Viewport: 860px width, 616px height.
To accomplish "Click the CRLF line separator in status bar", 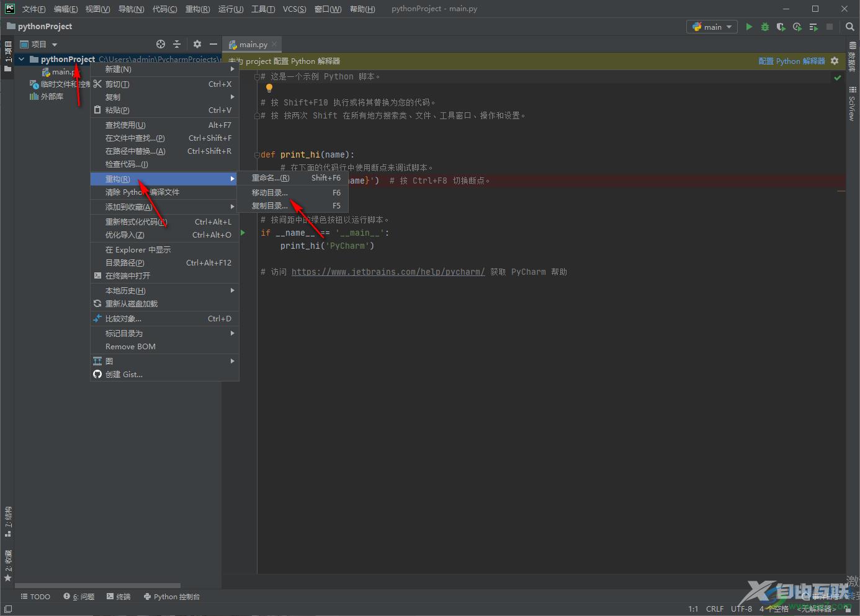I will (x=715, y=609).
